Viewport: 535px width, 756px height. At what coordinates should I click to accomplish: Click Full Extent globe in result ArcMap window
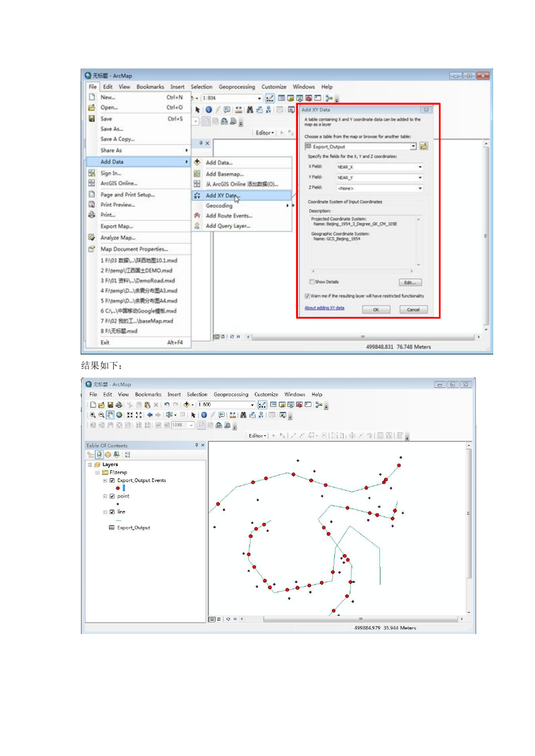click(x=119, y=414)
